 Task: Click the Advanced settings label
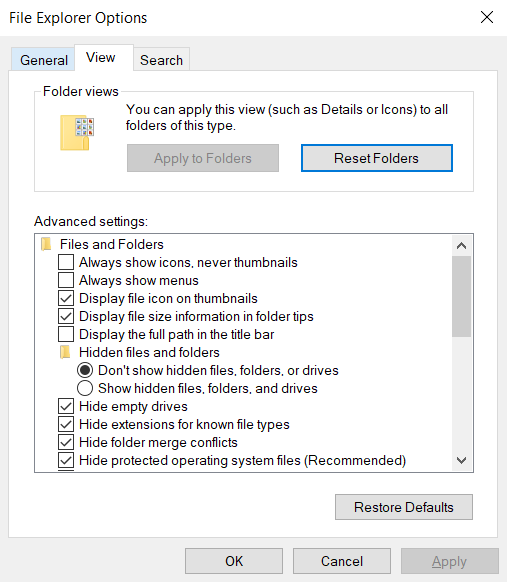[x=91, y=221]
